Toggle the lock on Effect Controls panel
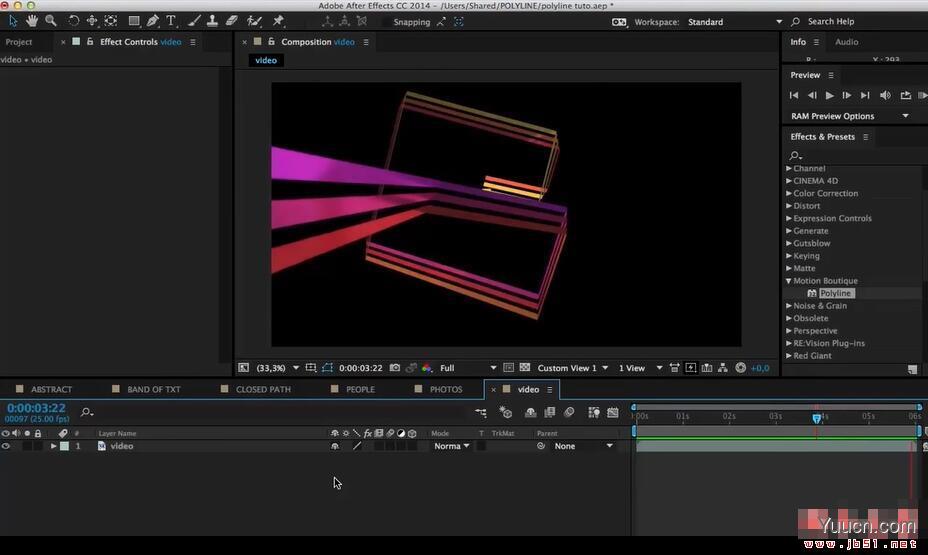This screenshot has height=555, width=928. pos(90,42)
